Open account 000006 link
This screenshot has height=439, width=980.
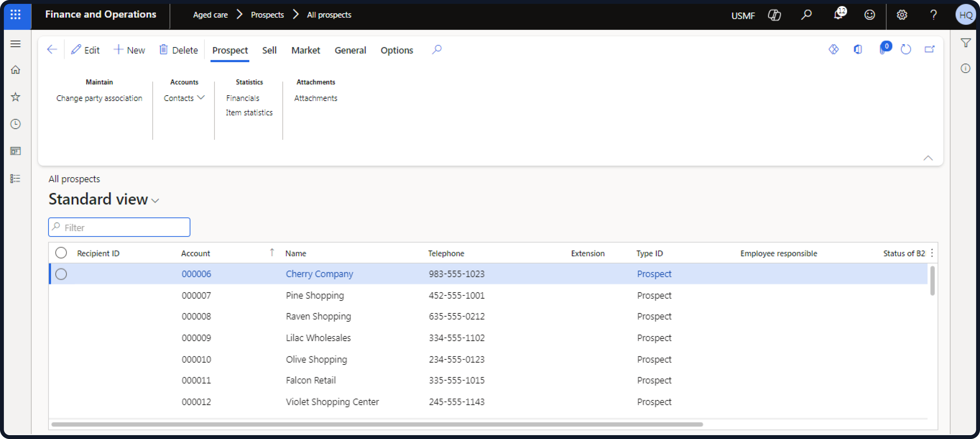point(196,274)
